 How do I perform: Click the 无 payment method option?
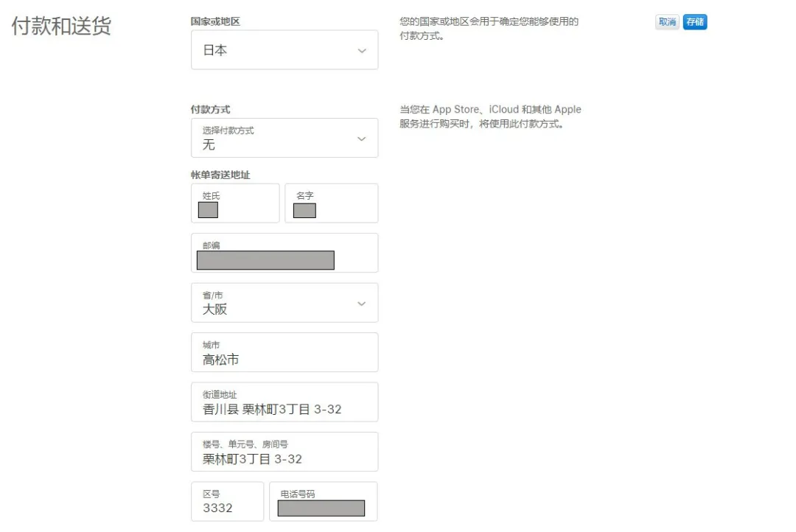coord(209,145)
